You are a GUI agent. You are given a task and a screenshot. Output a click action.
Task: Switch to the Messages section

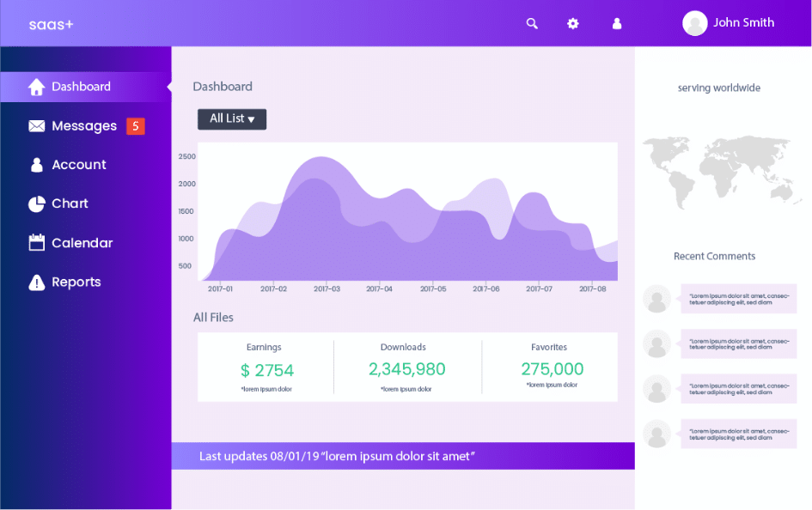click(84, 125)
